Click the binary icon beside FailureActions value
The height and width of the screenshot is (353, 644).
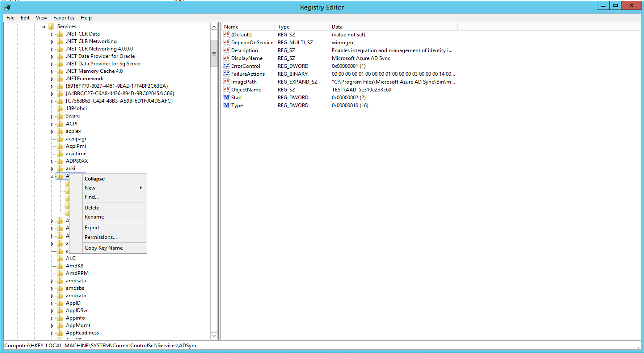[x=227, y=74]
